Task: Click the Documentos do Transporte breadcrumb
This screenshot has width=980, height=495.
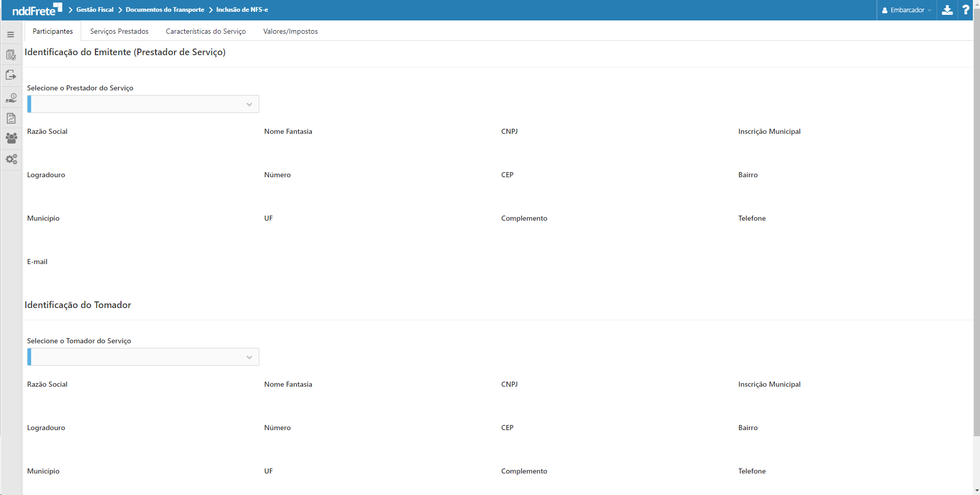Action: [x=165, y=10]
